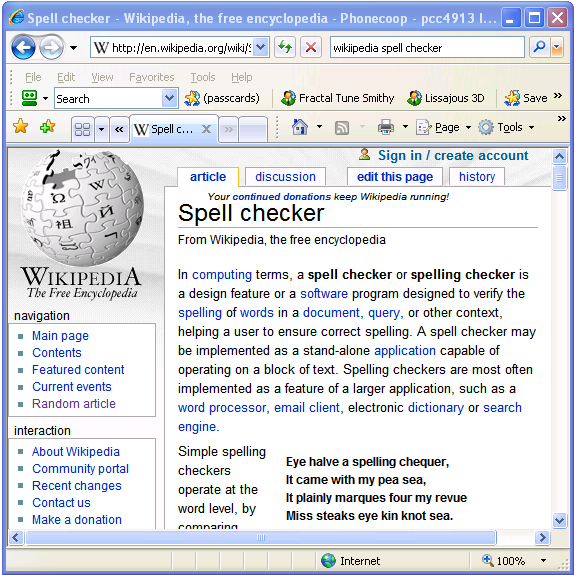The height and width of the screenshot is (575, 576).
Task: Click the 'wikiipedia spell checker' search box
Action: pyautogui.click(x=427, y=47)
